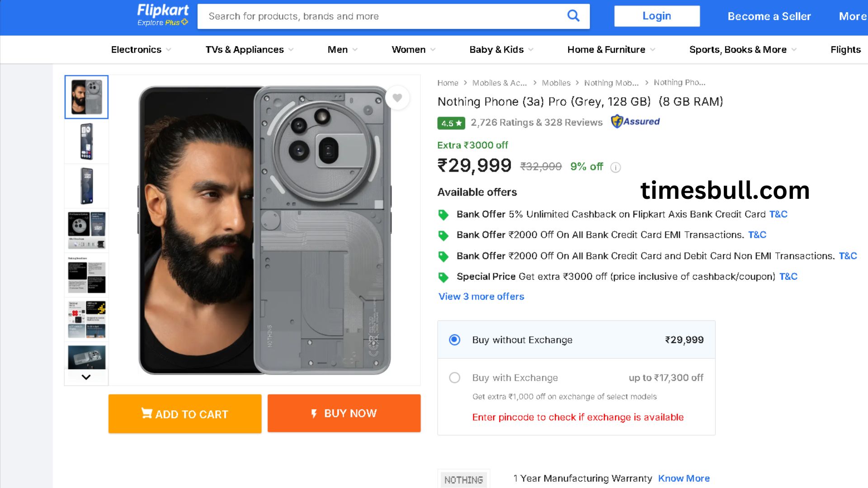The height and width of the screenshot is (488, 868).
Task: Click the product search field
Action: coord(380,16)
